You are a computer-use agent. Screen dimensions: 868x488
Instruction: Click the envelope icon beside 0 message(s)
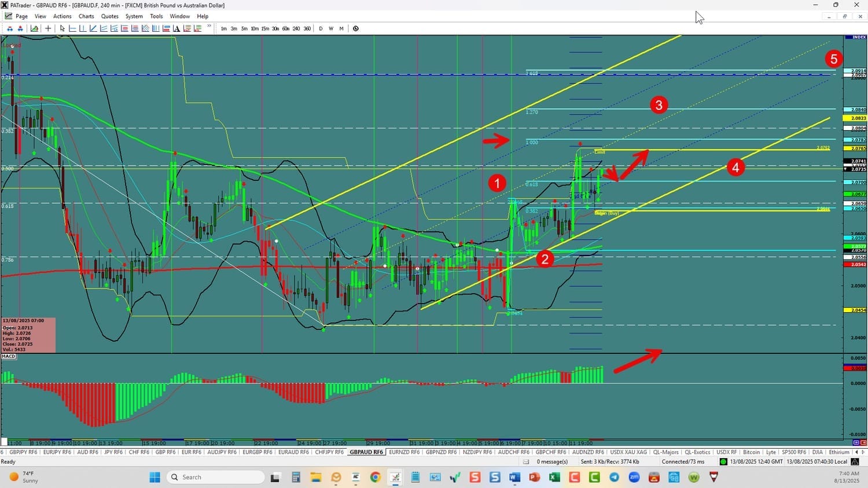(526, 461)
